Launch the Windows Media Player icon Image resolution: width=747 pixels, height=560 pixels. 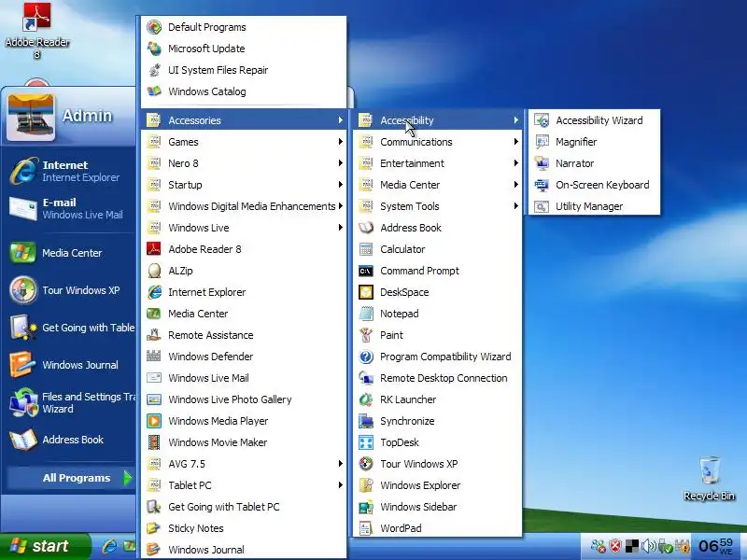pyautogui.click(x=154, y=421)
